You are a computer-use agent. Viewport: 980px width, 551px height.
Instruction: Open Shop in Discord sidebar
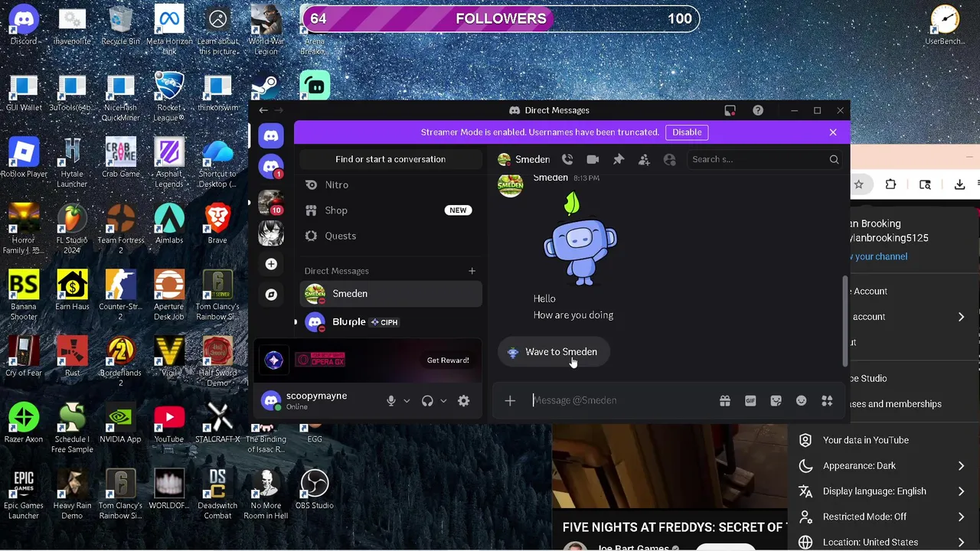390,210
